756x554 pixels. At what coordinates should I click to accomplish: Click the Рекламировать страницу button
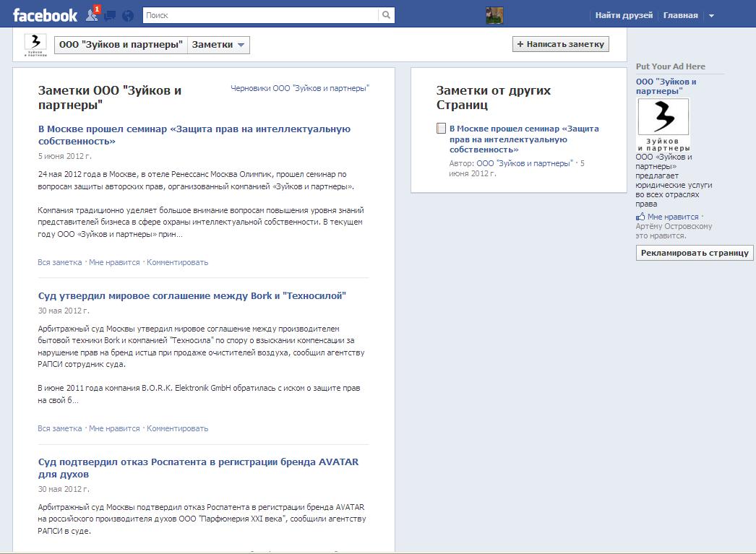pos(695,253)
